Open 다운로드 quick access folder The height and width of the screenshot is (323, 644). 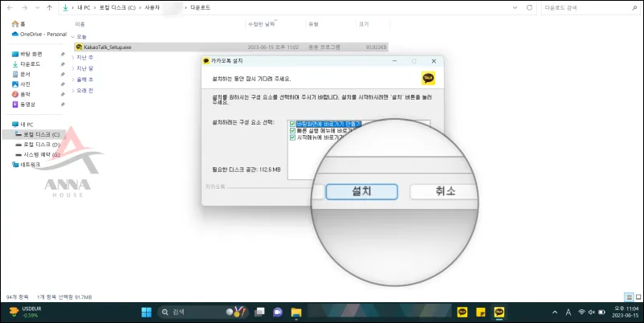pos(26,64)
